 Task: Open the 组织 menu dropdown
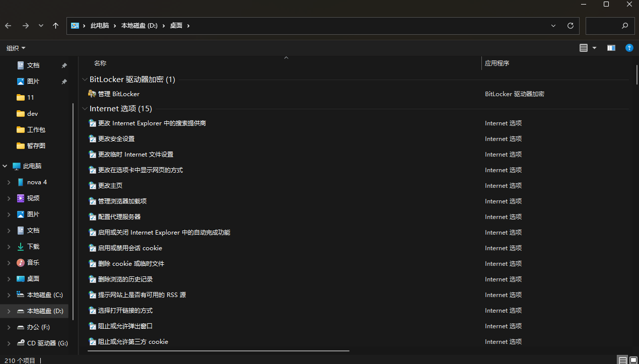(x=16, y=48)
